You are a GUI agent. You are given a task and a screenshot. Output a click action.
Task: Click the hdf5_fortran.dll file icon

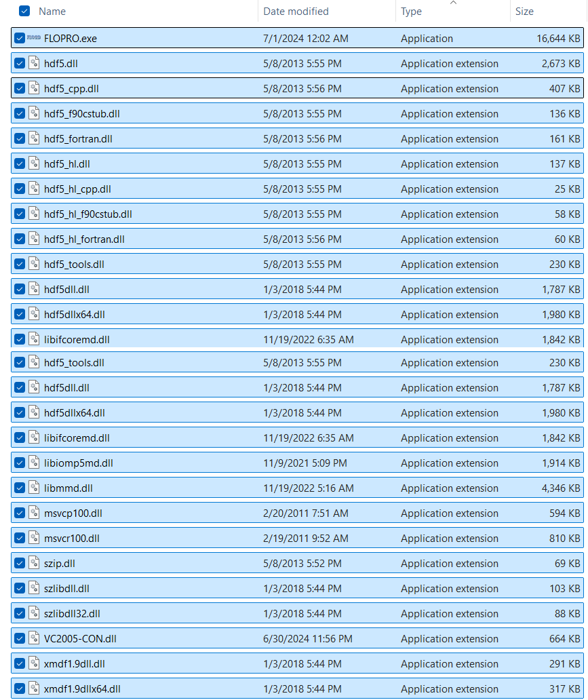35,139
